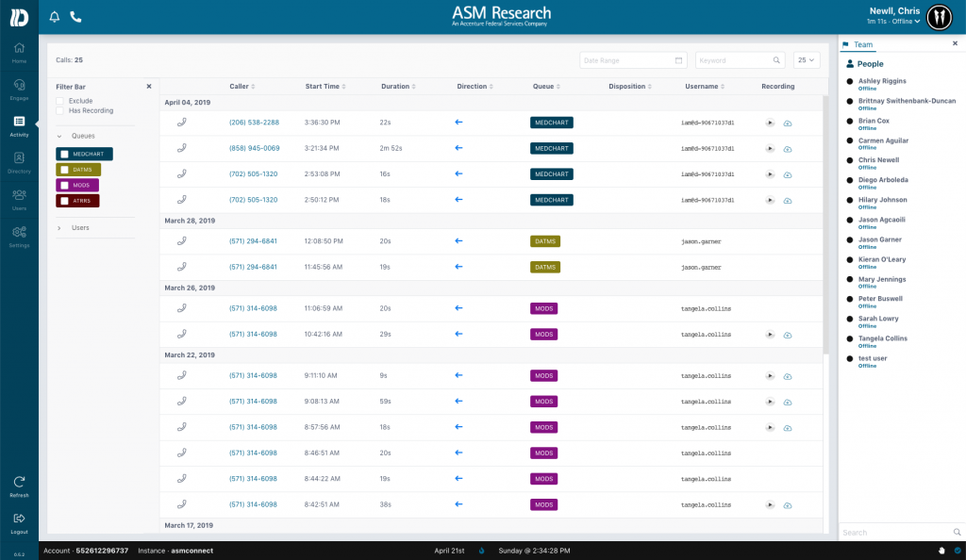
Task: Open the 25 per page dropdown
Action: (807, 60)
